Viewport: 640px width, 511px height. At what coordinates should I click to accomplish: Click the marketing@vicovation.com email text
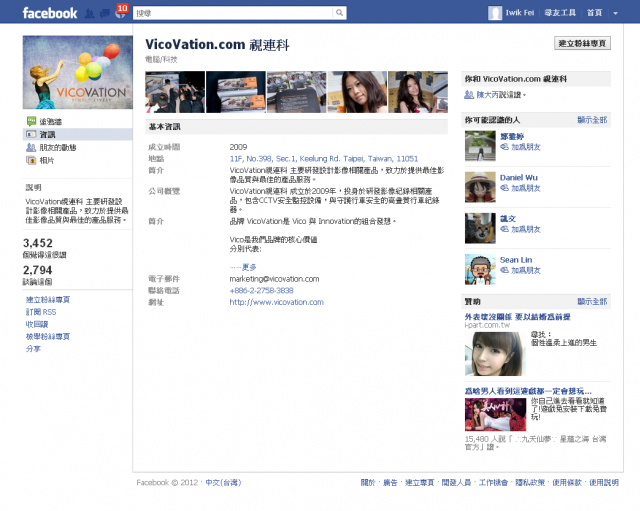[x=274, y=279]
